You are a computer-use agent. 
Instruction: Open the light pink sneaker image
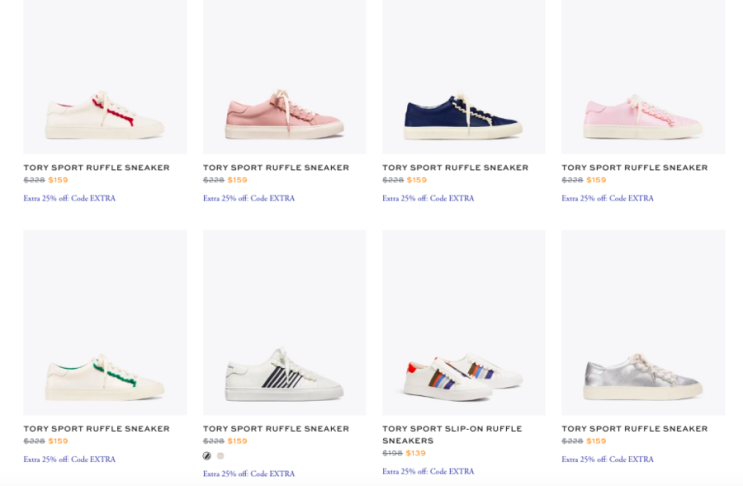tap(642, 118)
